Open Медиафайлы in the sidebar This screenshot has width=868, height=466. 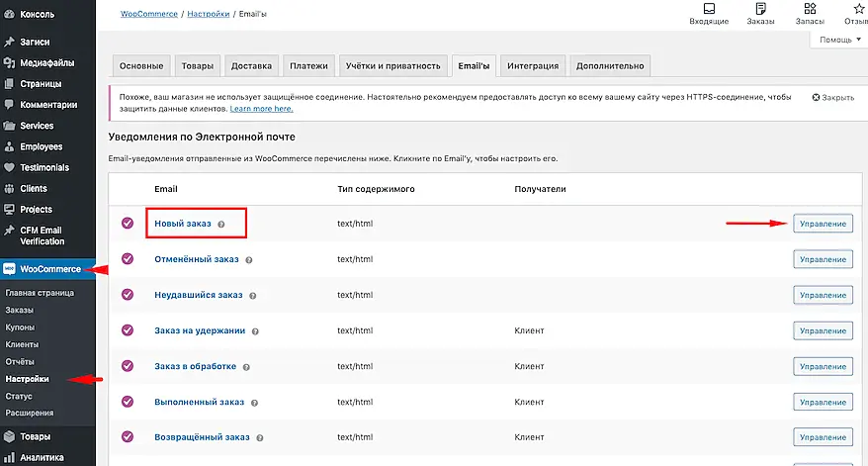pyautogui.click(x=46, y=63)
